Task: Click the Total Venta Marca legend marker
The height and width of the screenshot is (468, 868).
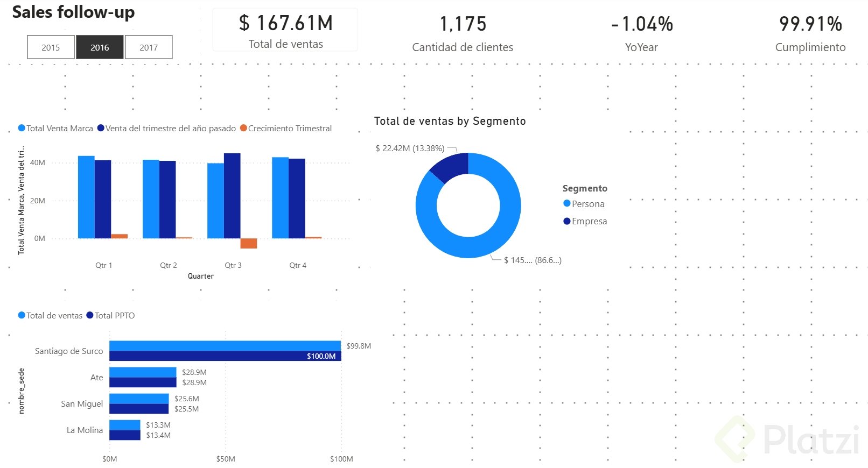Action: point(22,128)
